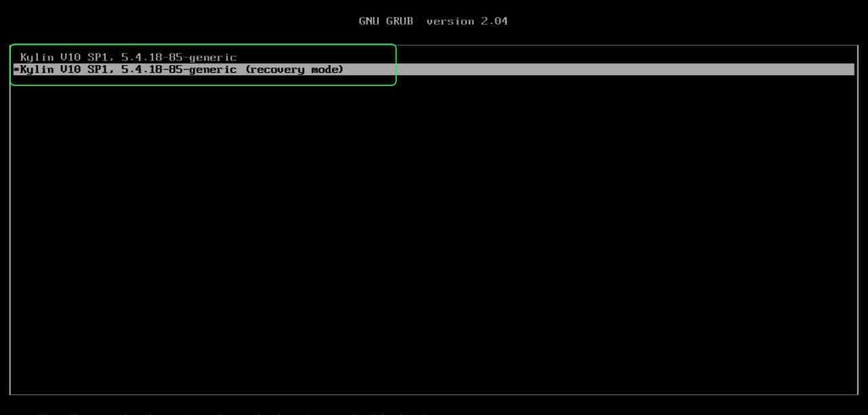Click the "(recovery mode)" text in highlighted row

coord(294,70)
